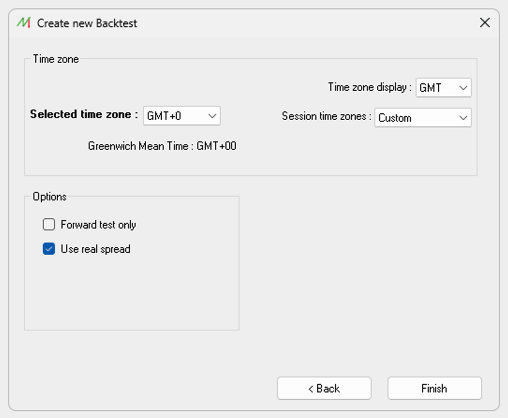Enable the Forward test only checkbox
Image resolution: width=508 pixels, height=418 pixels.
(x=49, y=224)
